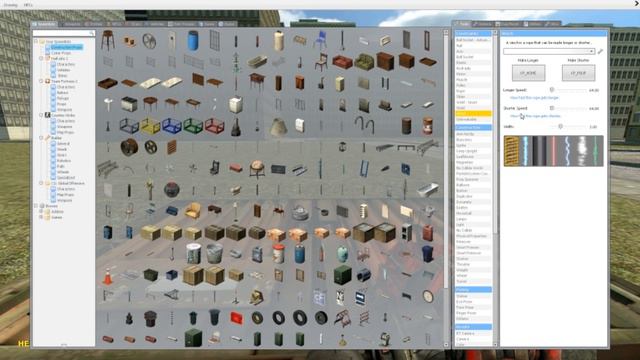Collapse the Your Spawnlists tree node
Viewport: 640px width, 360px height.
pos(36,41)
